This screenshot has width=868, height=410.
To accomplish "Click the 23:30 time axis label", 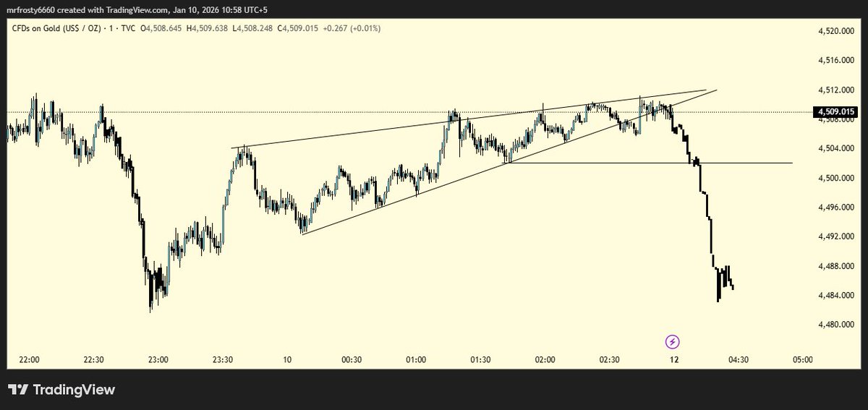I will coord(223,360).
